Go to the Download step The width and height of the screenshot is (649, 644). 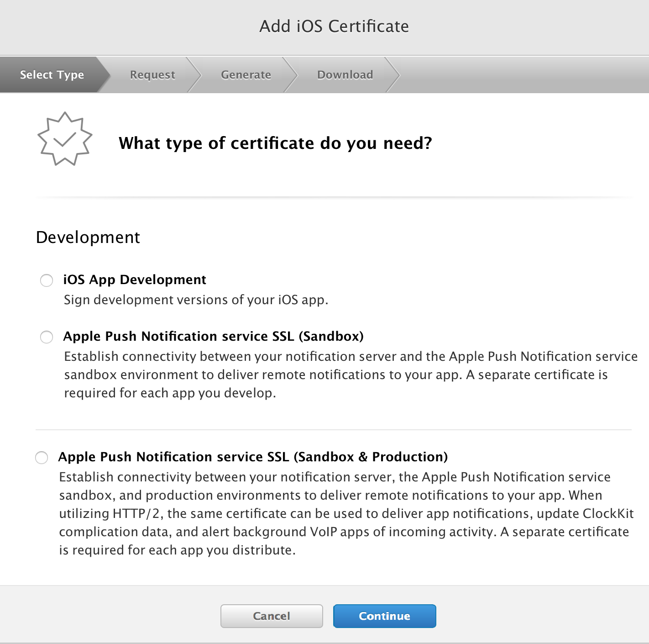tap(345, 74)
